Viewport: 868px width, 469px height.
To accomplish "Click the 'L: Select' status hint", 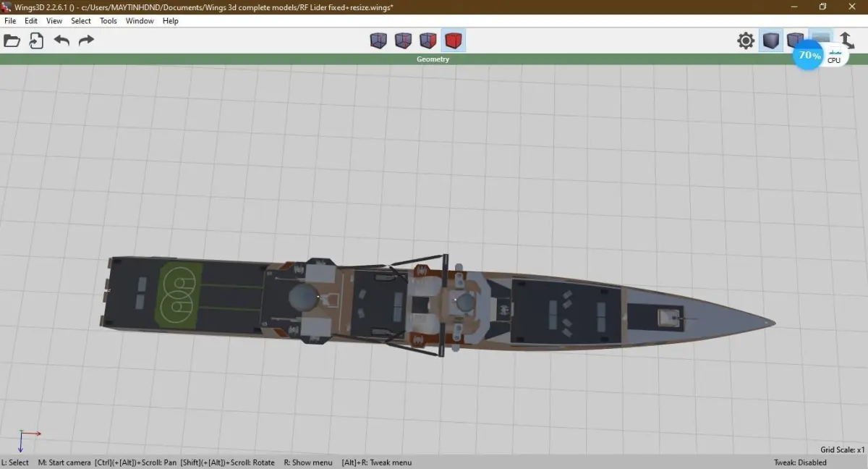I will (x=15, y=462).
